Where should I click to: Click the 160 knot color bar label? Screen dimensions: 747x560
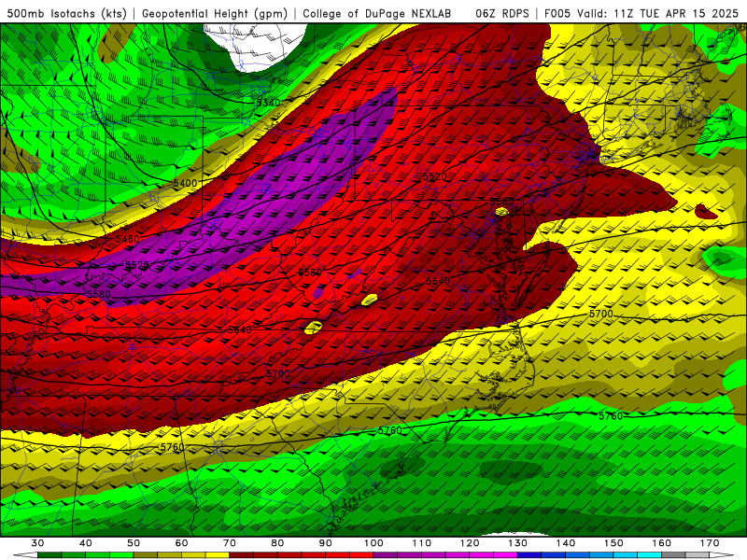tap(662, 543)
